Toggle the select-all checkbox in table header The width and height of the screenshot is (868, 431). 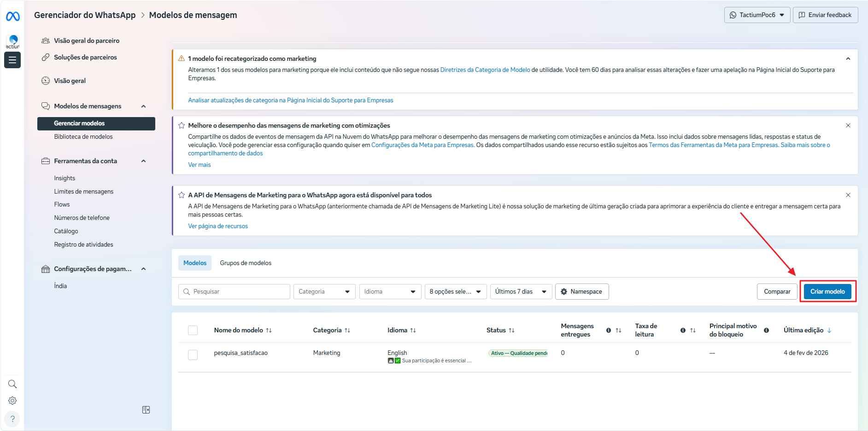(x=193, y=331)
